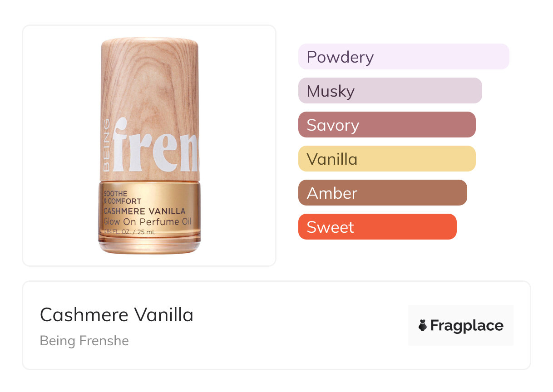Click the Cashmere Vanilla title text
Image resolution: width=553 pixels, height=392 pixels.
[x=117, y=314]
